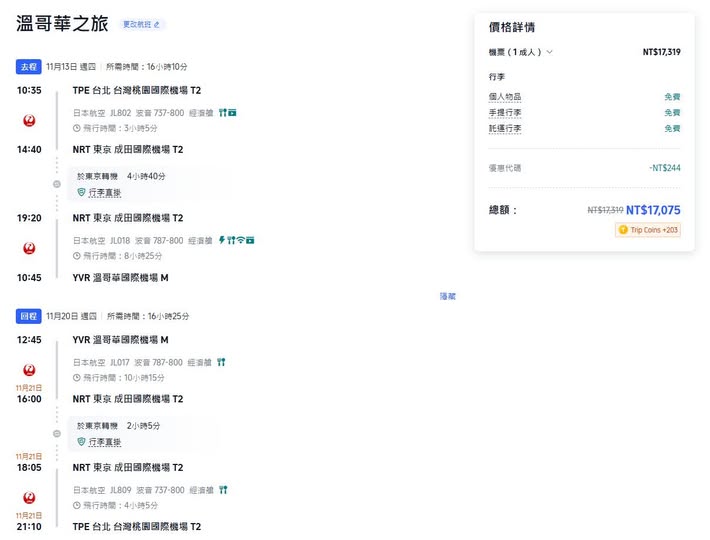The height and width of the screenshot is (540, 710).
Task: Click the JL018 Japan Airlines logo
Action: point(29,248)
